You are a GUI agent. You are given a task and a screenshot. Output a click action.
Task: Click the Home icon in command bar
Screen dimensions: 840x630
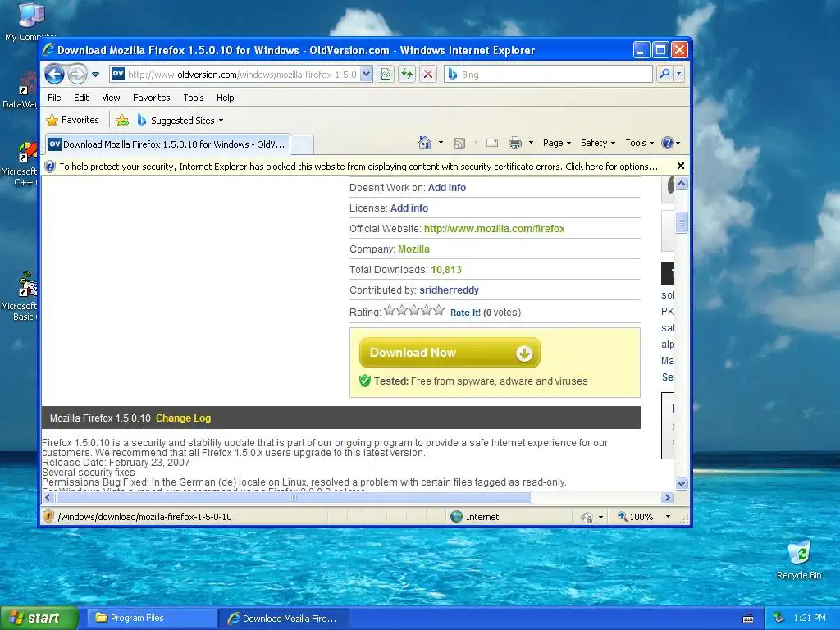click(x=425, y=143)
